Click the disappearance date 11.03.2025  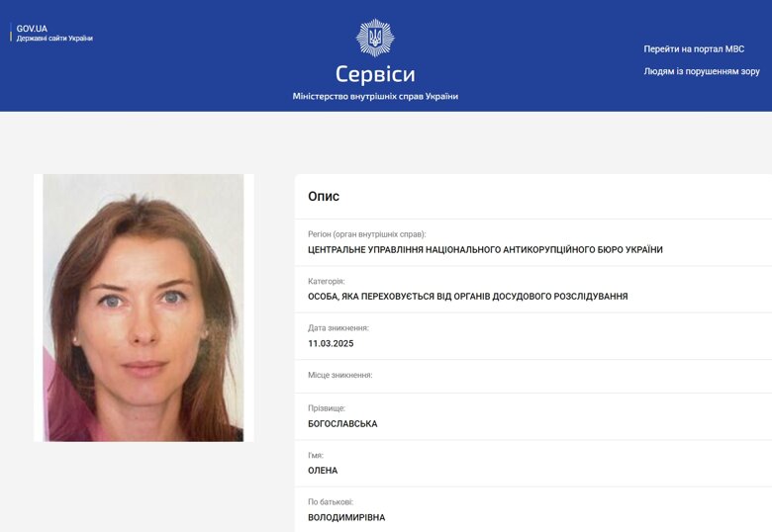pyautogui.click(x=331, y=344)
